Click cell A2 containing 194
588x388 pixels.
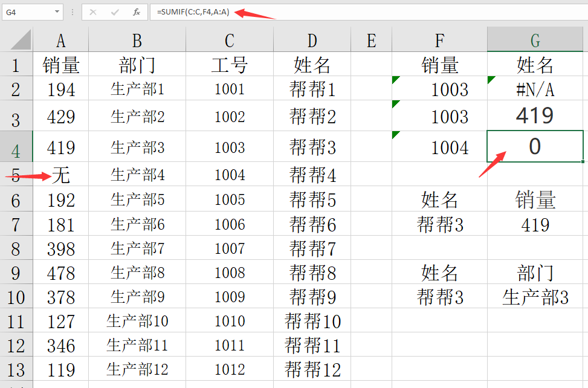tap(61, 88)
